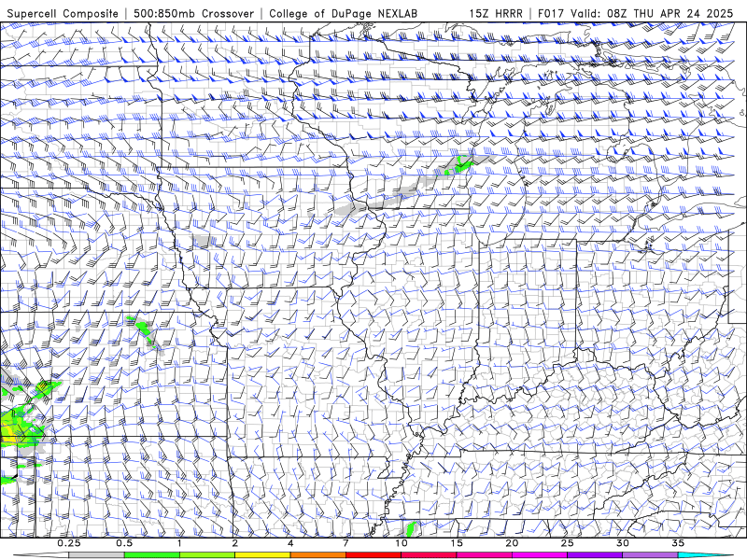Click the "15Z HRRR" model run label
Viewport: 747px width, 560px height.
click(496, 13)
